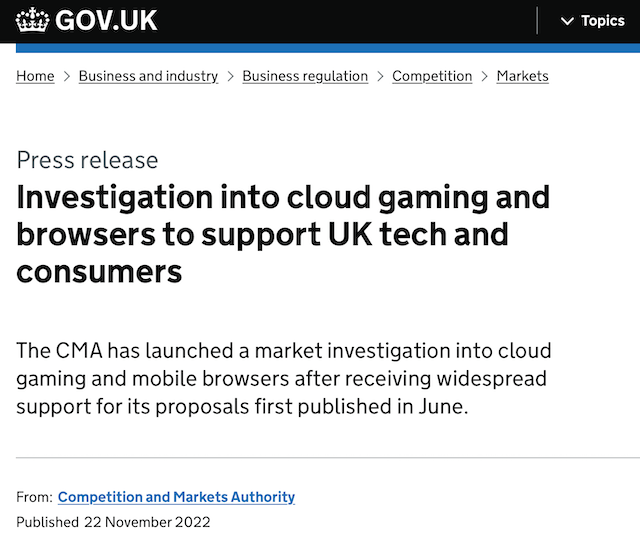Click the chevron after Business regulation
Screen dimensions: 640x541
tap(380, 76)
